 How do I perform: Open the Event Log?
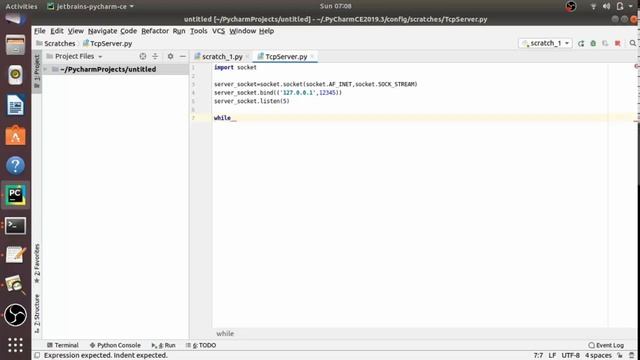pyautogui.click(x=606, y=345)
